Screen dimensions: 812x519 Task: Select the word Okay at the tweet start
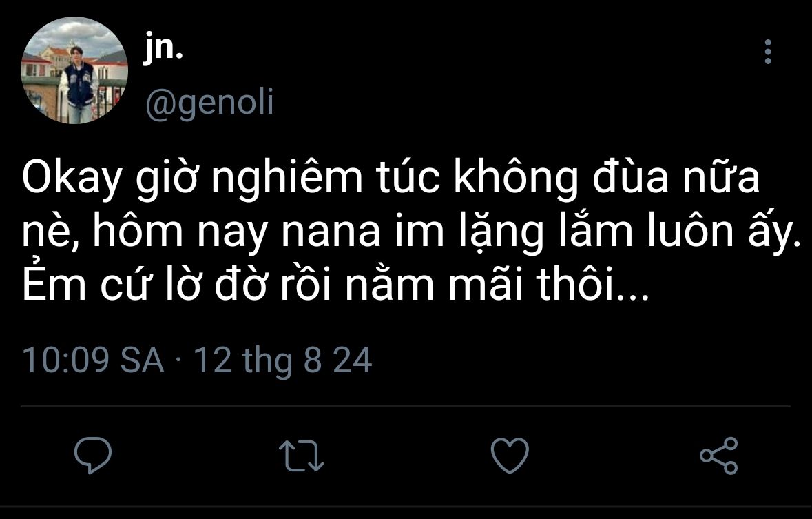[x=72, y=179]
